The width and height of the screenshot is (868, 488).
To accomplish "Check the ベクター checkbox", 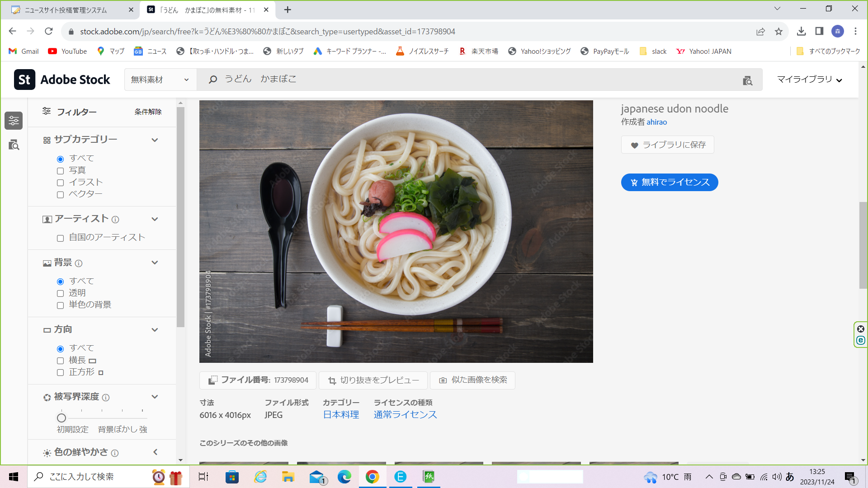I will point(60,195).
